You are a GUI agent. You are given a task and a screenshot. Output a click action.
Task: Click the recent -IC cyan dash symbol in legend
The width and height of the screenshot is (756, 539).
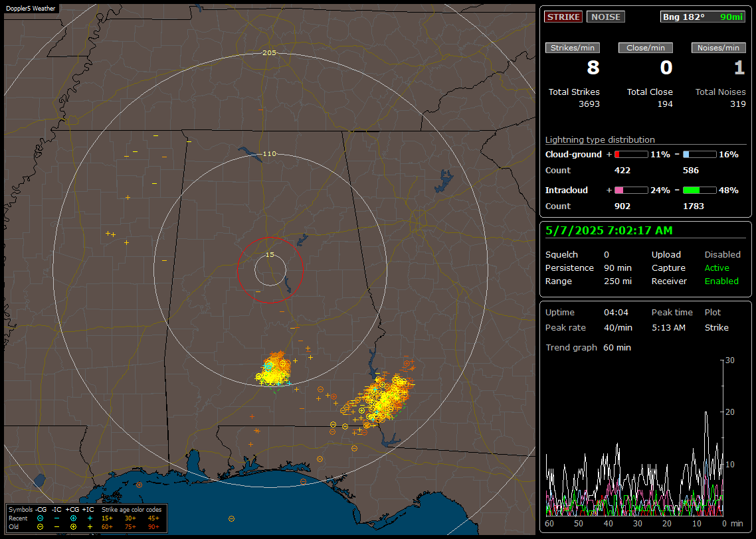56,518
